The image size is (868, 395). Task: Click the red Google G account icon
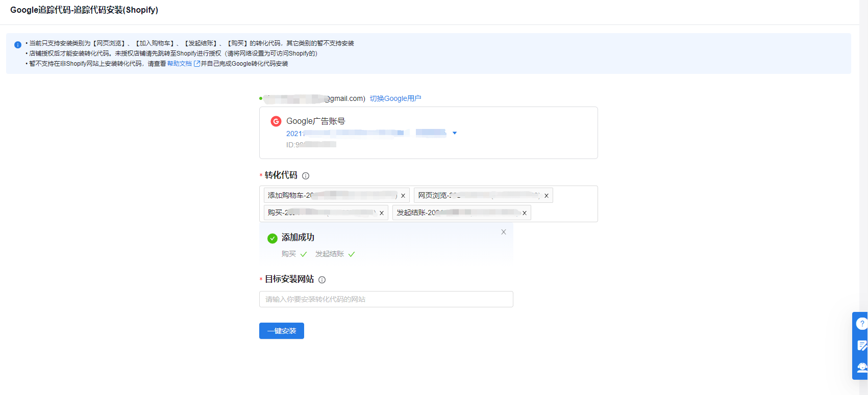(x=276, y=121)
